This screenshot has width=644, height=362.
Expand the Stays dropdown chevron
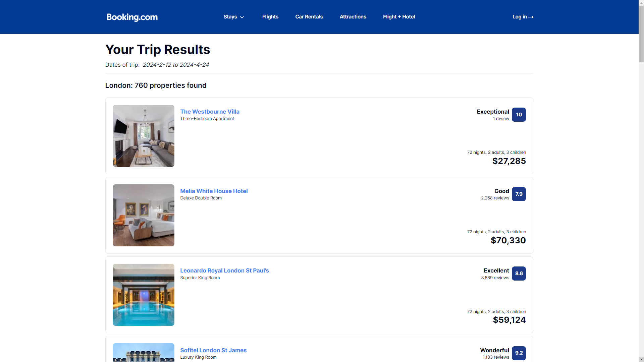[242, 17]
